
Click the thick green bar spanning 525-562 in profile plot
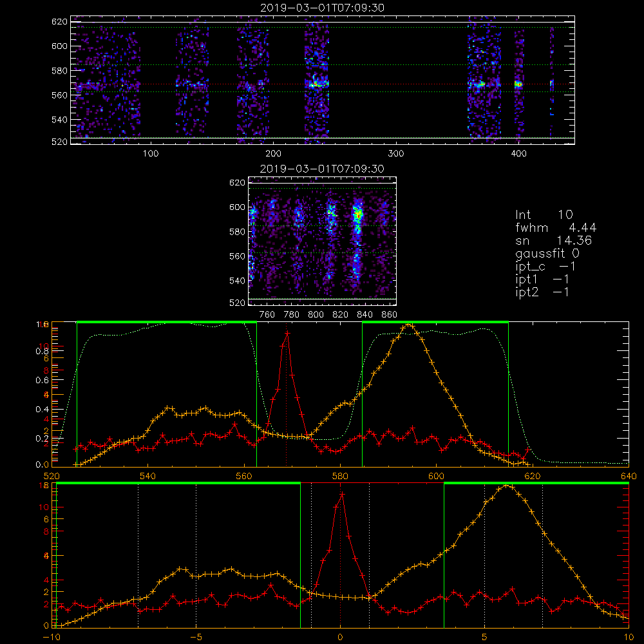coord(167,322)
